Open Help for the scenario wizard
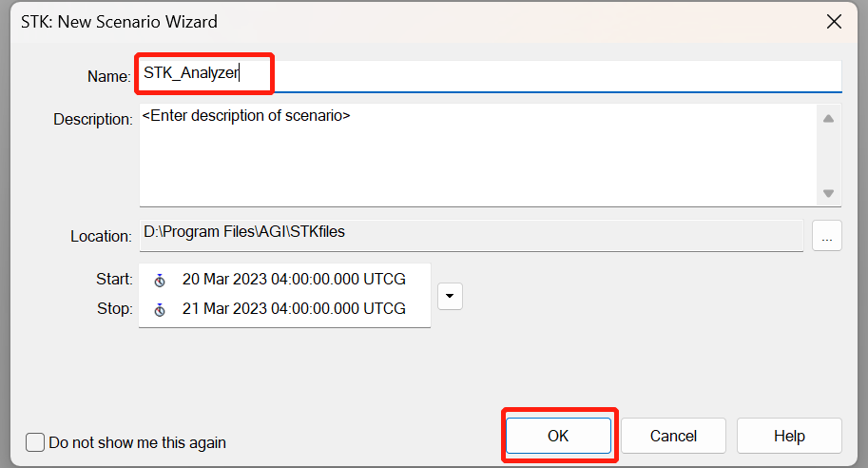868x468 pixels. click(789, 436)
